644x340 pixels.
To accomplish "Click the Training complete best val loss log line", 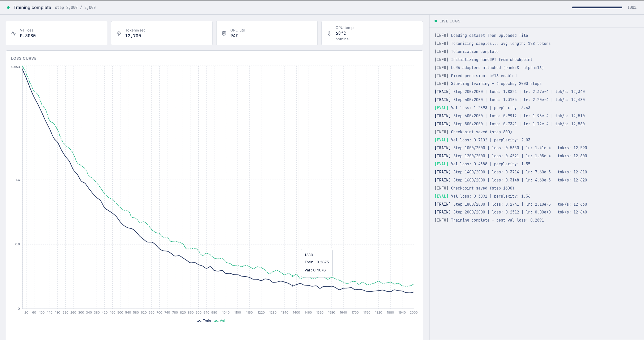I will 489,220.
